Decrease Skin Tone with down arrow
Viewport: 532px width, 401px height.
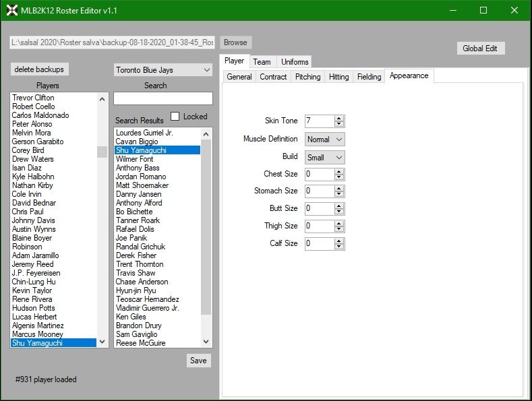tap(338, 124)
